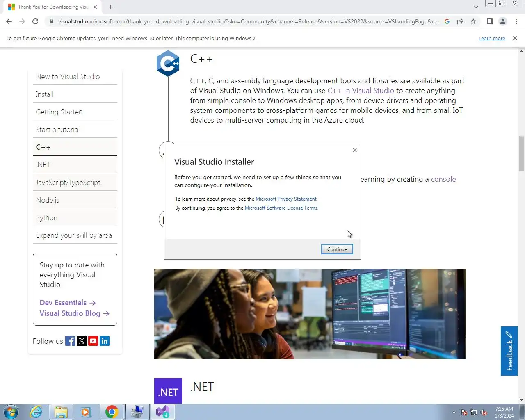Open the Dev Essentials link
This screenshot has height=420, width=525.
pos(68,303)
